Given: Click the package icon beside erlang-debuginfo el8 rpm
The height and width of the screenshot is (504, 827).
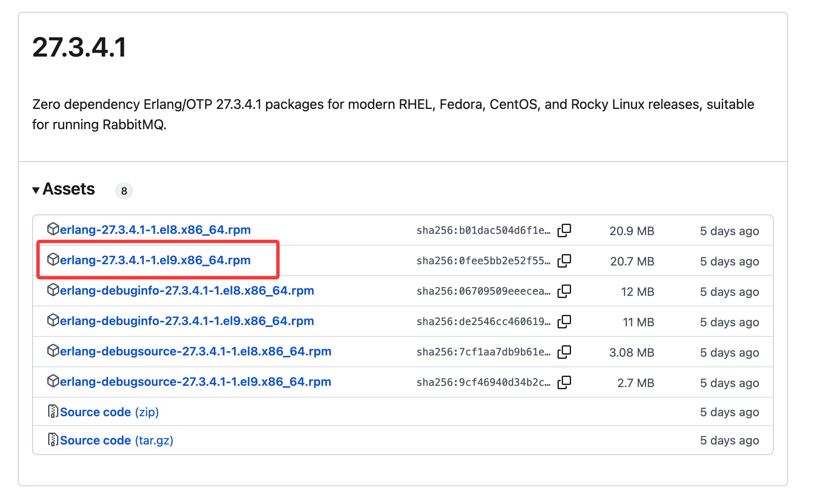Looking at the screenshot, I should pos(52,290).
